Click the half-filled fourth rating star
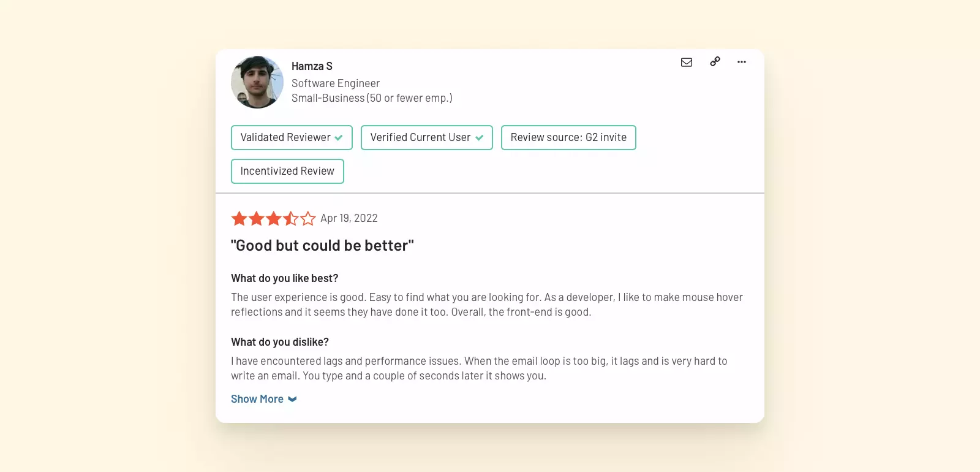Screen dimensions: 980x472 (x=291, y=218)
